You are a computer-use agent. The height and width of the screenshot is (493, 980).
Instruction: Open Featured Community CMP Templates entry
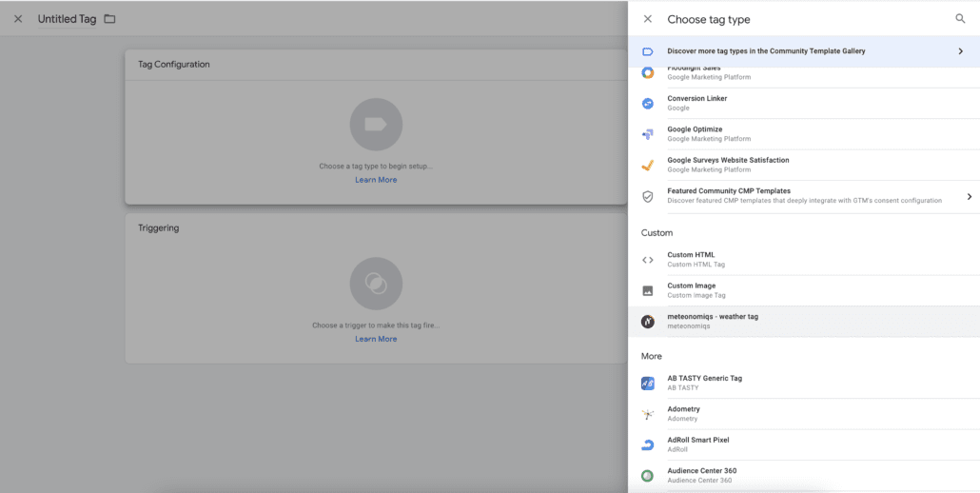804,196
